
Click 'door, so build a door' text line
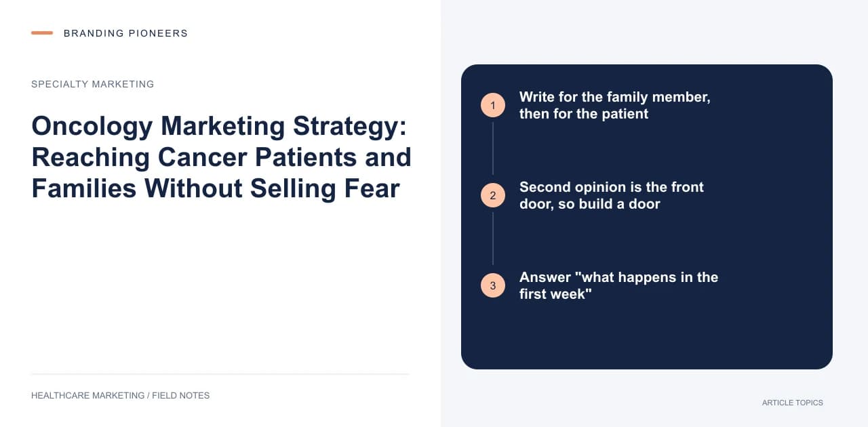pyautogui.click(x=590, y=204)
